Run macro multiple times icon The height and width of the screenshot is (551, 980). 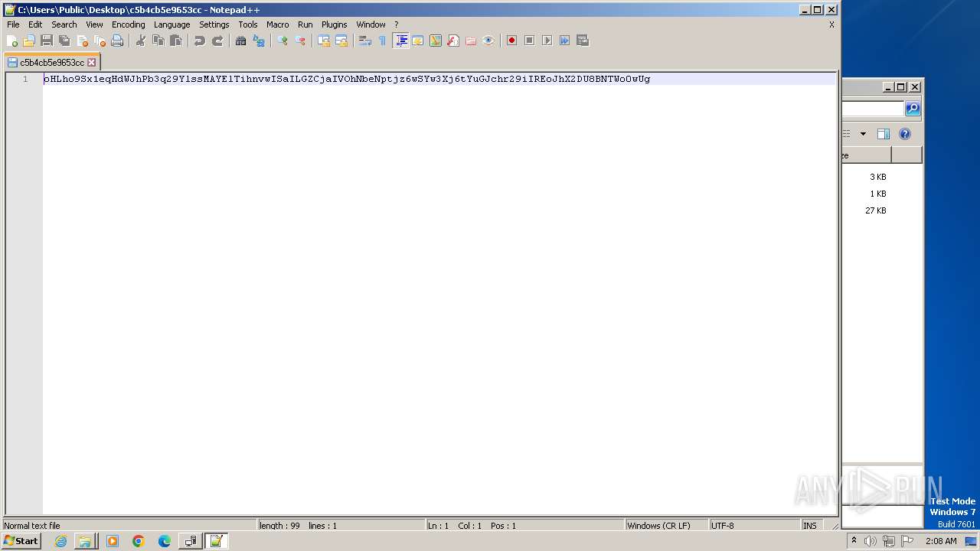click(x=565, y=41)
